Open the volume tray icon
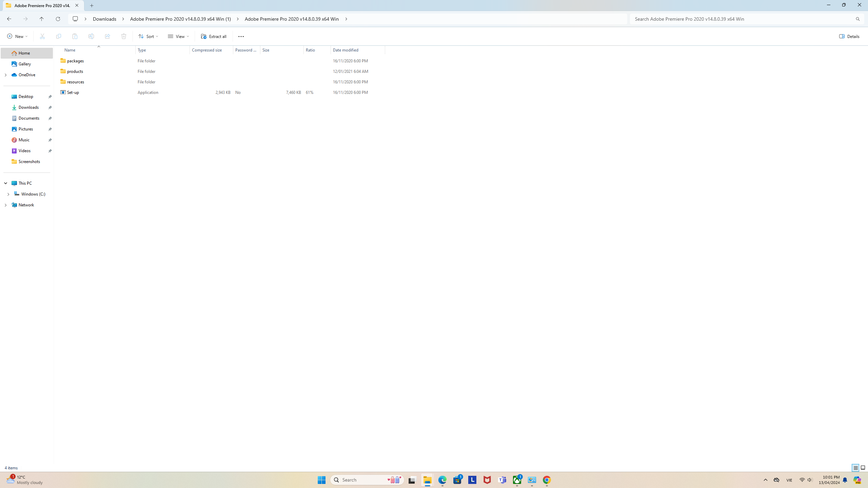868x488 pixels. [810, 480]
